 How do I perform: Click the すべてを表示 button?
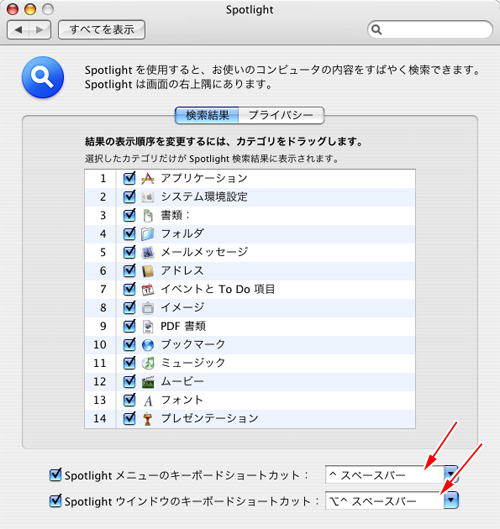pyautogui.click(x=102, y=30)
